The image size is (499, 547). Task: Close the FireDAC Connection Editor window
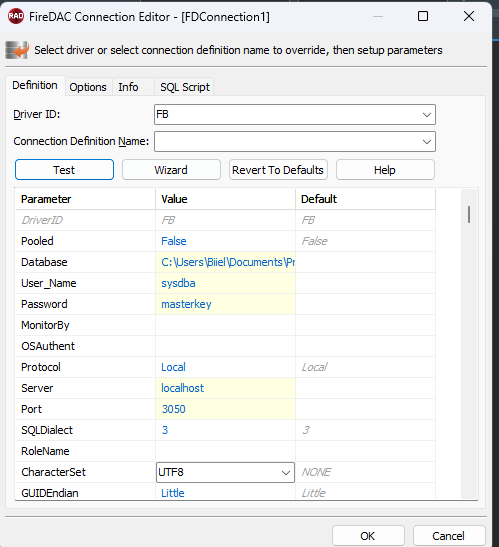(x=469, y=16)
